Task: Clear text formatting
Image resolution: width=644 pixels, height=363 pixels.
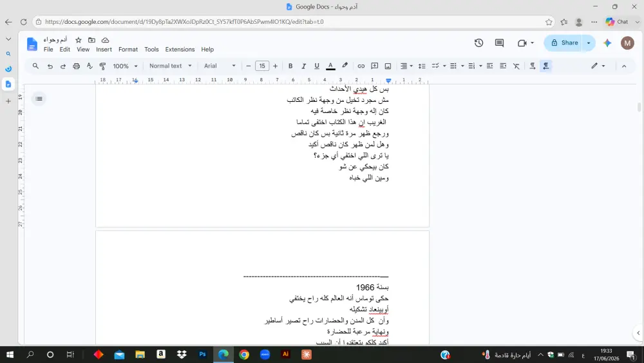Action: click(x=516, y=66)
